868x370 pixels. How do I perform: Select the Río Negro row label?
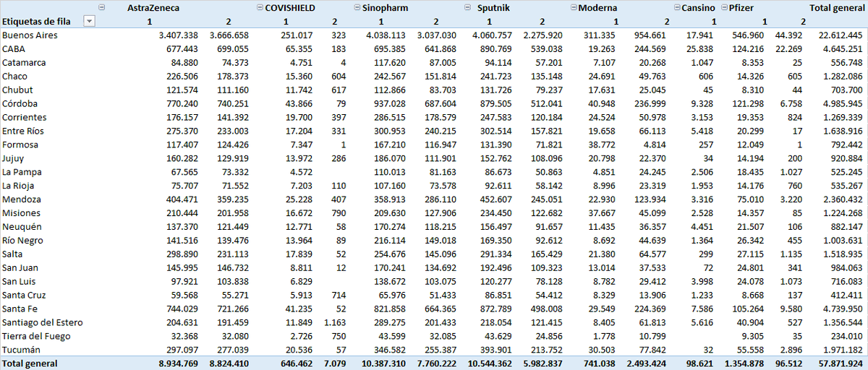pos(22,241)
